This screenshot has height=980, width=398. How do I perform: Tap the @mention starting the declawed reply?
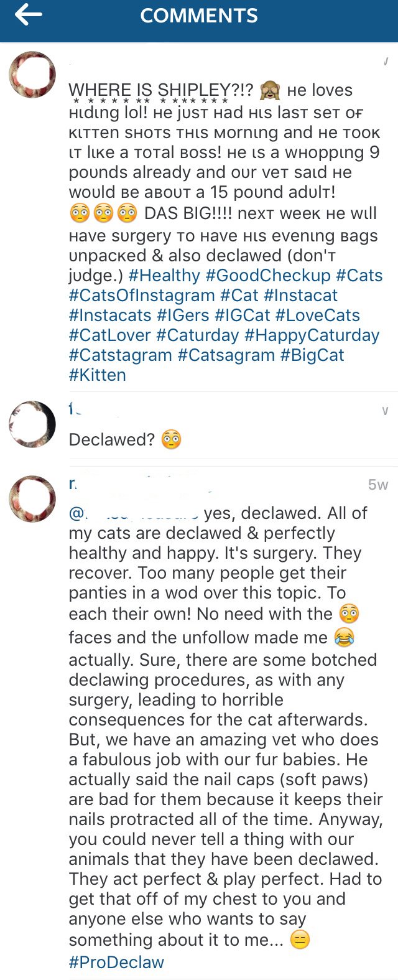tap(134, 513)
